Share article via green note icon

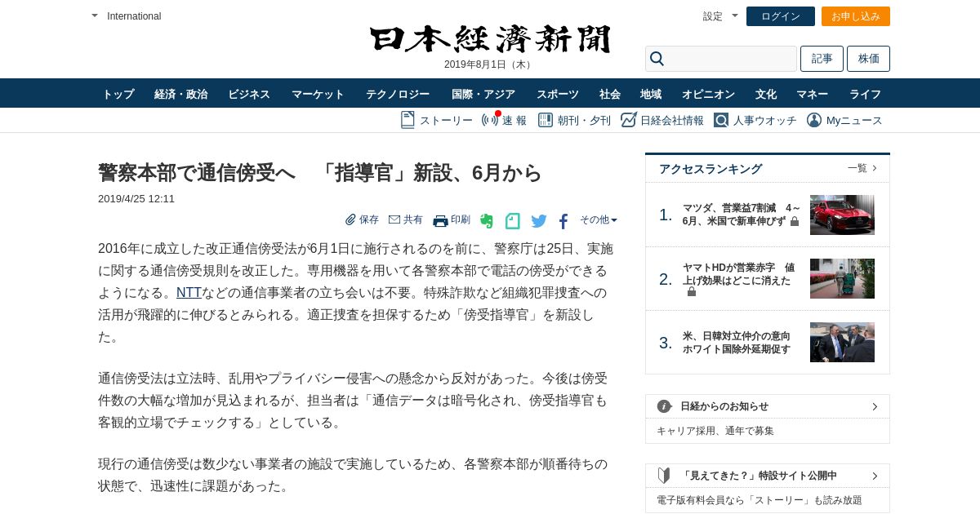pos(513,220)
